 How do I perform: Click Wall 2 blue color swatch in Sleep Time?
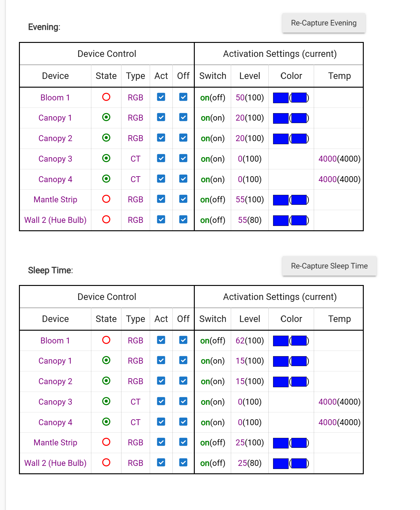(x=281, y=463)
